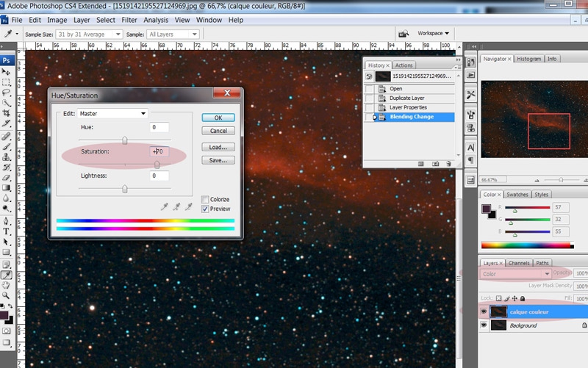This screenshot has height=368, width=588.
Task: Click the Lightness value input field
Action: (x=159, y=176)
